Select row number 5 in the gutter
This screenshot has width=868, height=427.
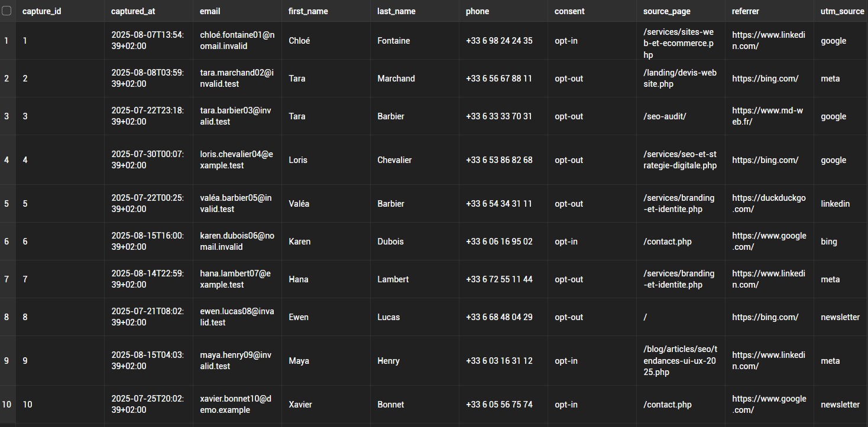(x=7, y=204)
